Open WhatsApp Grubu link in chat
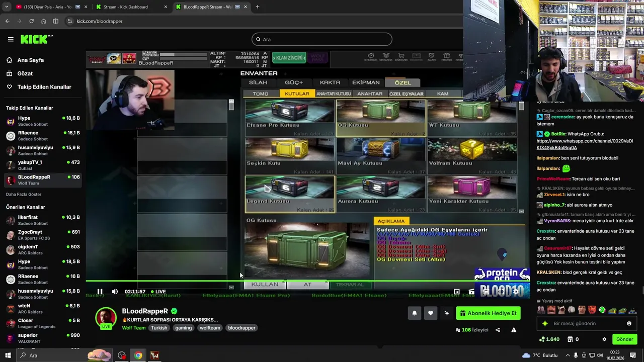The width and height of the screenshot is (644, 362). (585, 144)
